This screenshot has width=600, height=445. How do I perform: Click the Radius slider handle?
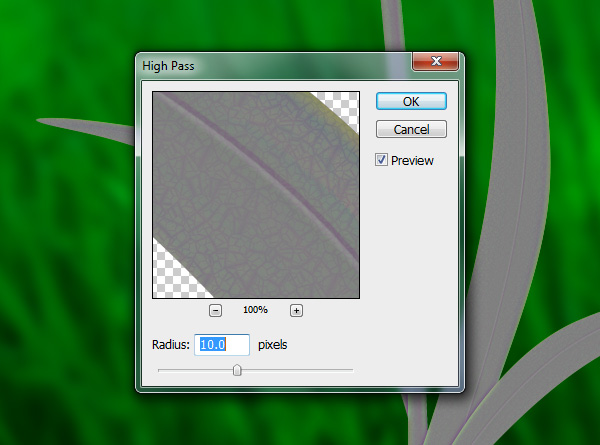tap(237, 370)
